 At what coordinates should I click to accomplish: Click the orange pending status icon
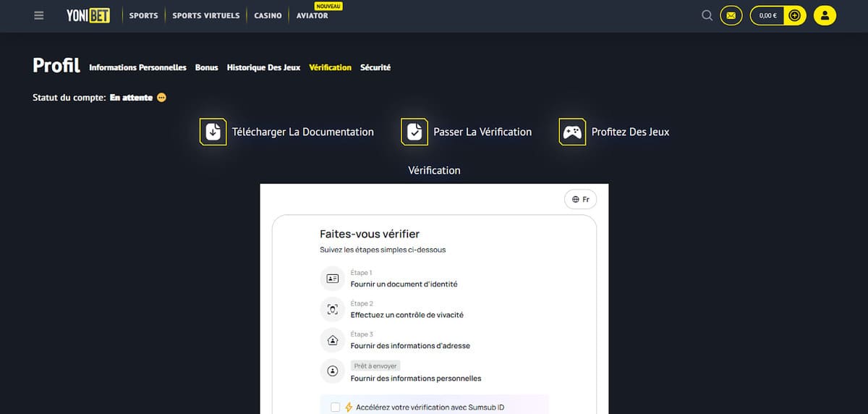point(161,98)
